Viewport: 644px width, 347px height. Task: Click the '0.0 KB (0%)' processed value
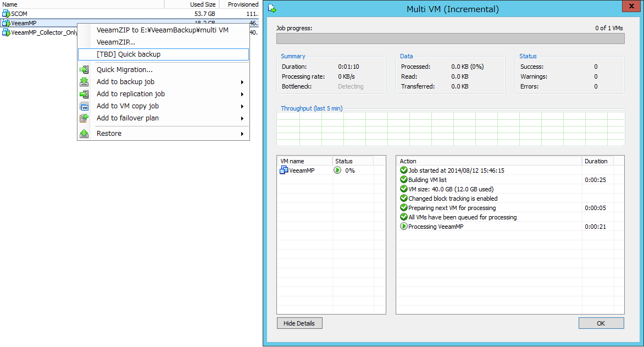(467, 67)
